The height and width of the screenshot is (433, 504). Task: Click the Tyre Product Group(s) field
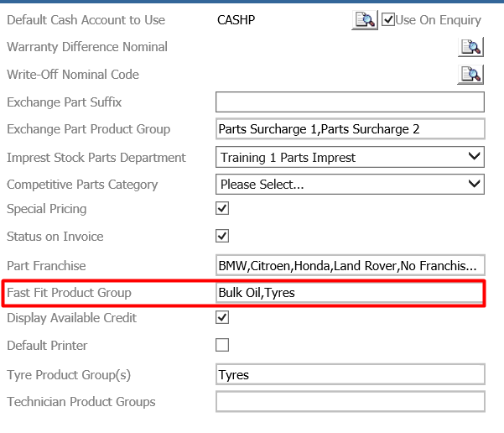[x=350, y=375]
